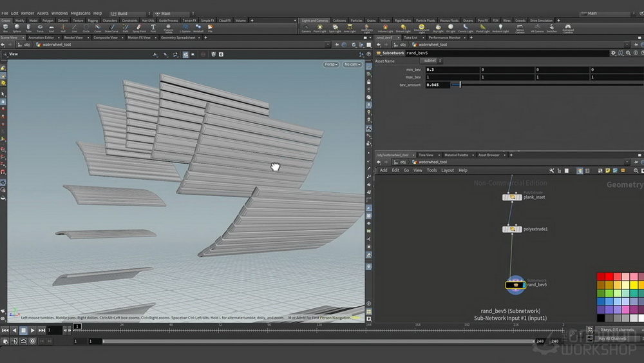The width and height of the screenshot is (644, 363).
Task: Pick the black color swatch
Action: point(601,318)
